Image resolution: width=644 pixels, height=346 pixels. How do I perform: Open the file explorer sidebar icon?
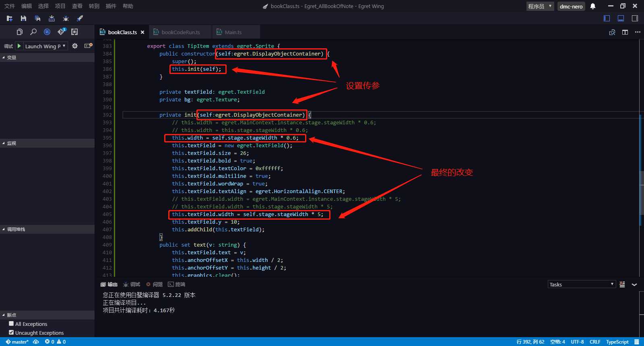(x=19, y=32)
